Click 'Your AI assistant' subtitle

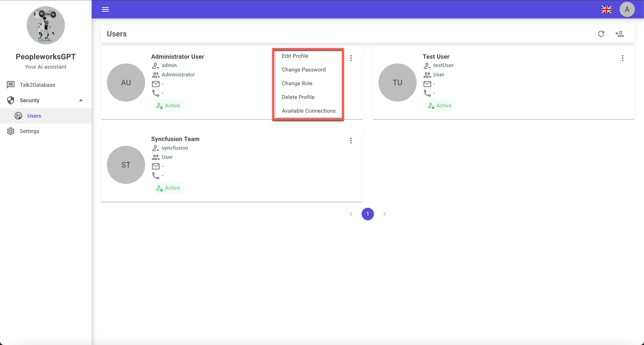click(x=46, y=67)
